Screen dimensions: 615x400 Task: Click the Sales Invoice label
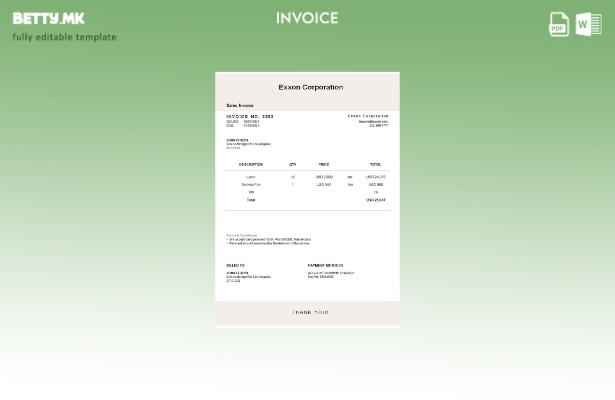pos(240,105)
